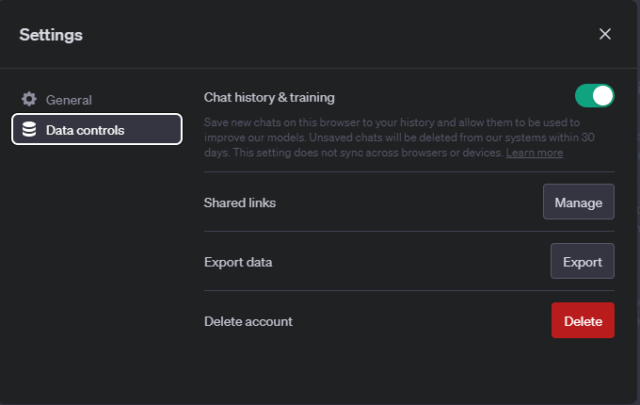This screenshot has height=405, width=640.
Task: Click the Delete account label text
Action: click(248, 321)
